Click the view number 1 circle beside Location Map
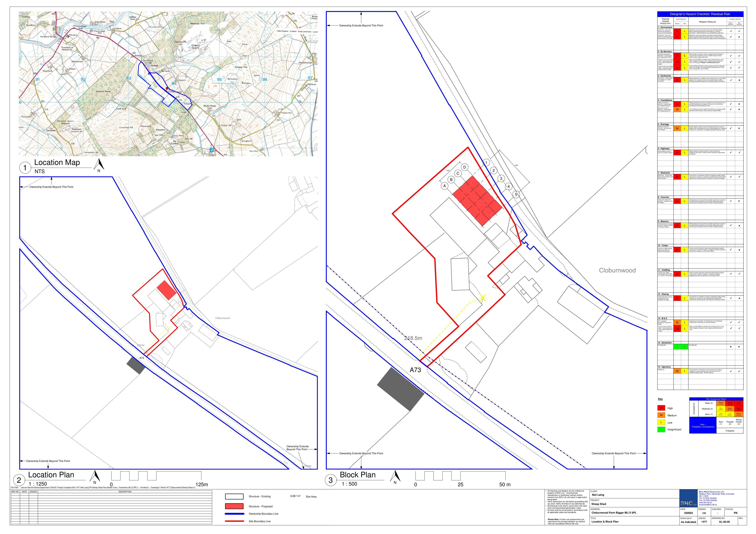The image size is (756, 534). [25, 168]
